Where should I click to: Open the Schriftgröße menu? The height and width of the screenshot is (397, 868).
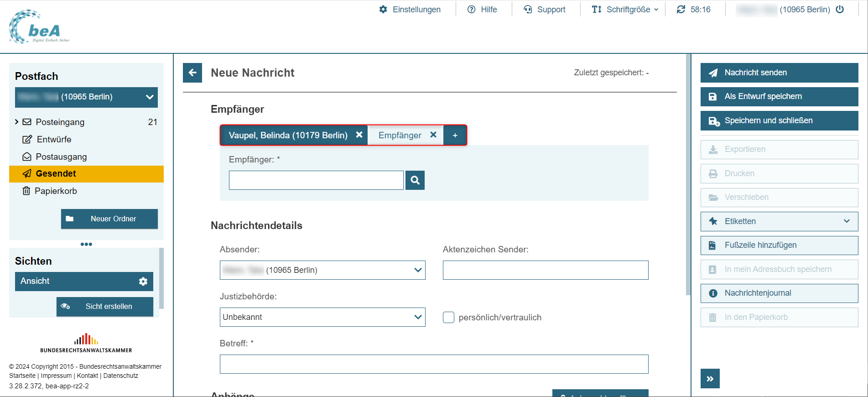625,10
